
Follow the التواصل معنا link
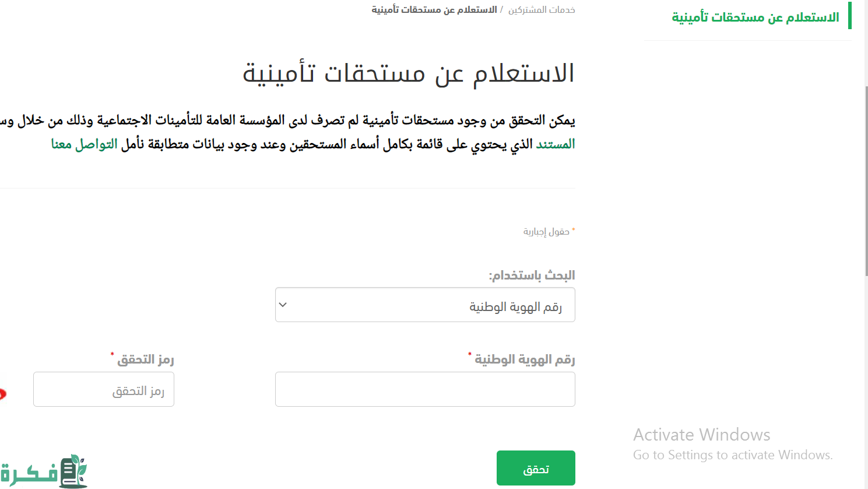point(85,144)
